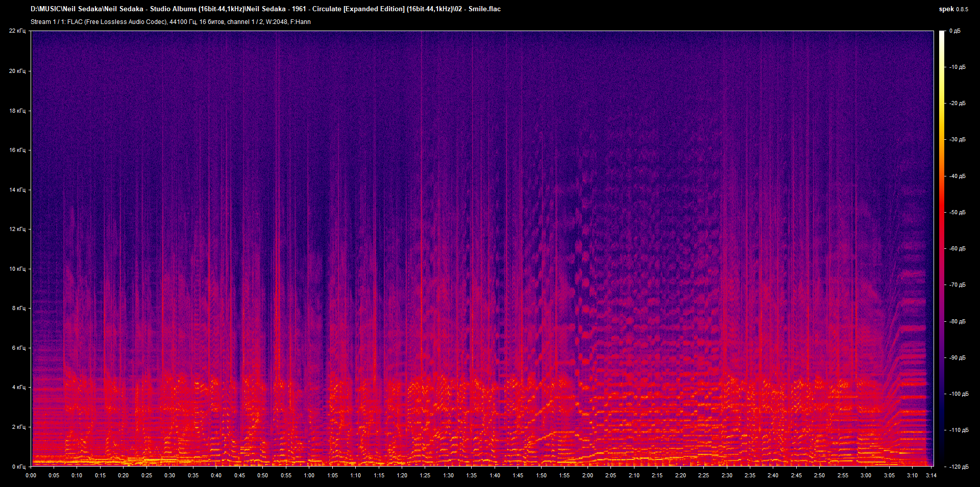Click the '3:00' time axis label
Screen dimensions: 980x487
(x=866, y=475)
